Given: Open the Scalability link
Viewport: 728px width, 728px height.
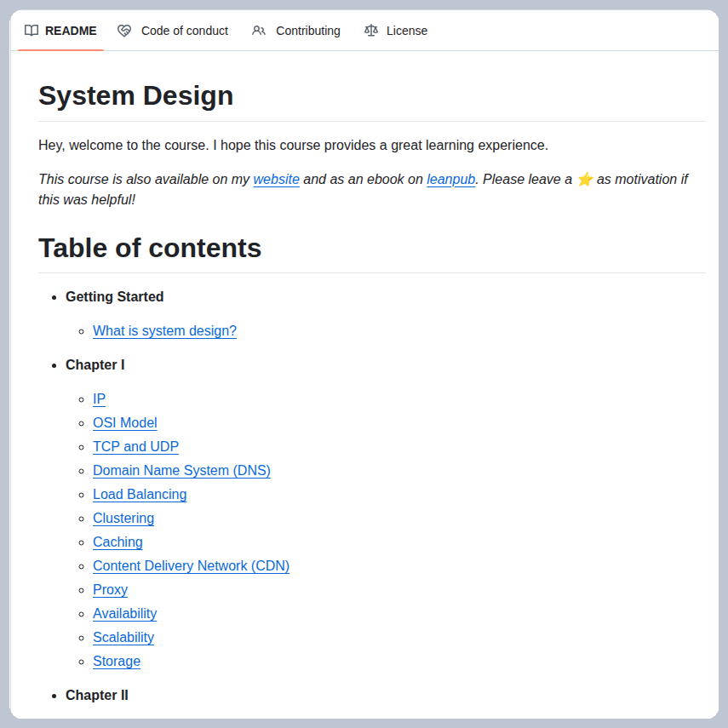Looking at the screenshot, I should tap(123, 637).
